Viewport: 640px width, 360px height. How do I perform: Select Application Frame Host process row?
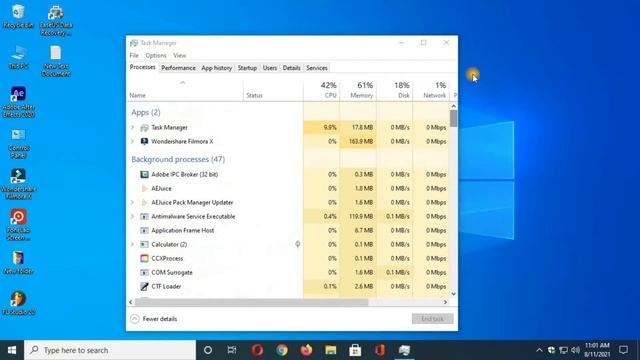coord(289,231)
